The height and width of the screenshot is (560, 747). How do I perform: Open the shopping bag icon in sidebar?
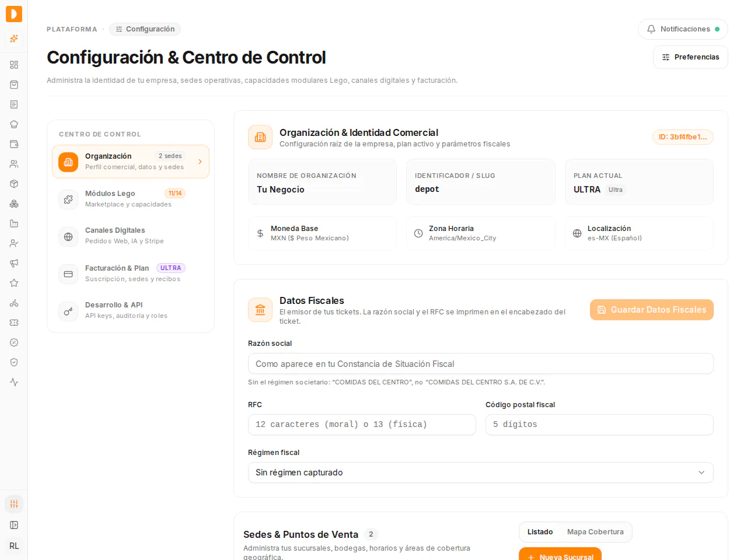tap(14, 85)
